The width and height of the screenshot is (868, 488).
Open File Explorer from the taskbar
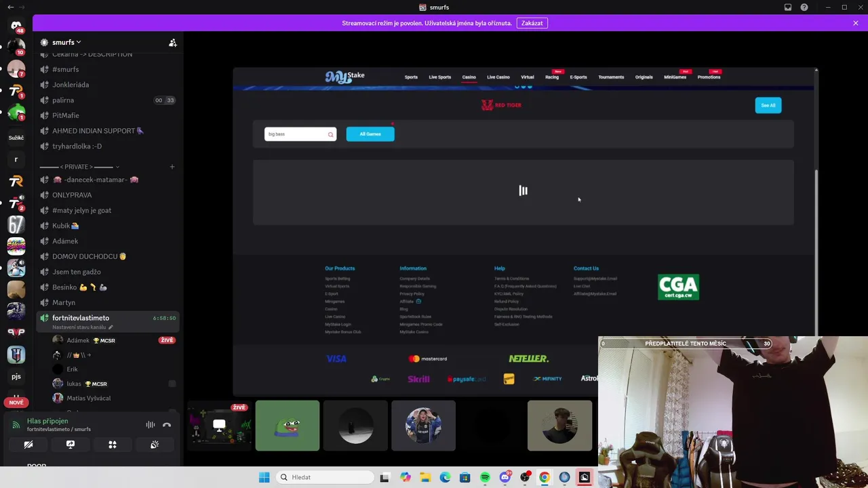(x=425, y=477)
